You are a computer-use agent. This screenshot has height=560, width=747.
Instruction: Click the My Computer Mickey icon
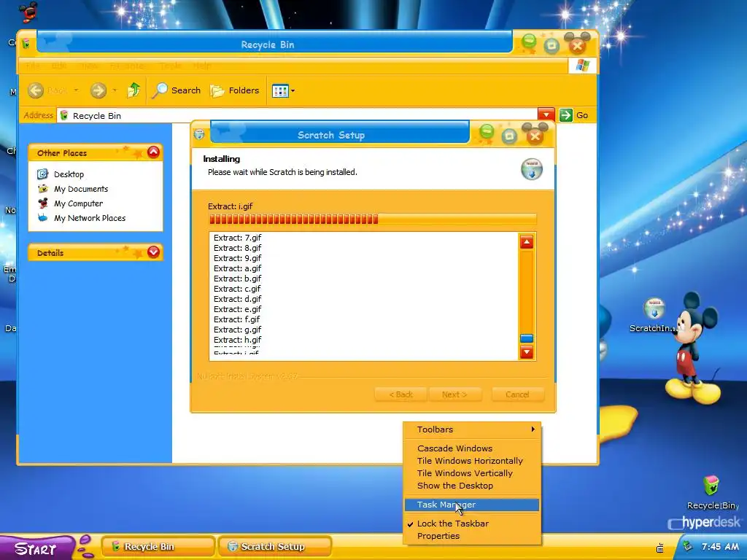tap(43, 203)
